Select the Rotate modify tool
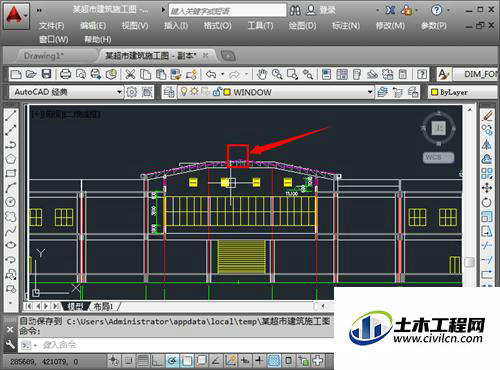500x370 pixels. (x=487, y=202)
